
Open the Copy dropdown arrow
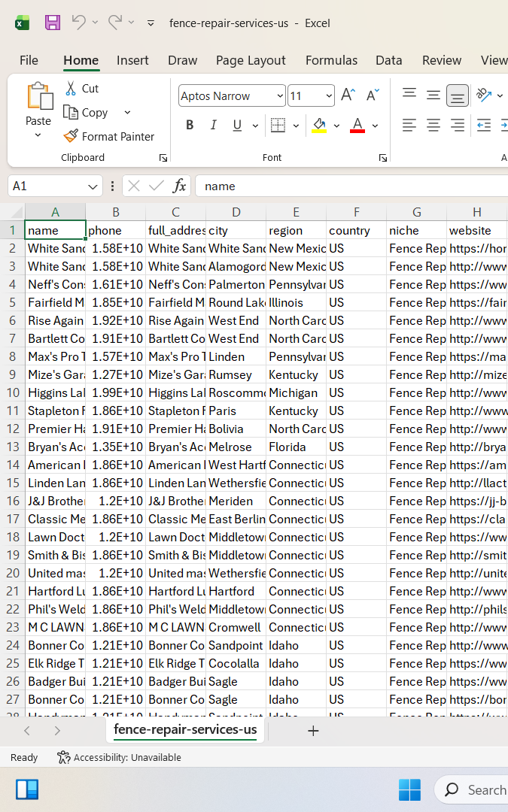[127, 112]
